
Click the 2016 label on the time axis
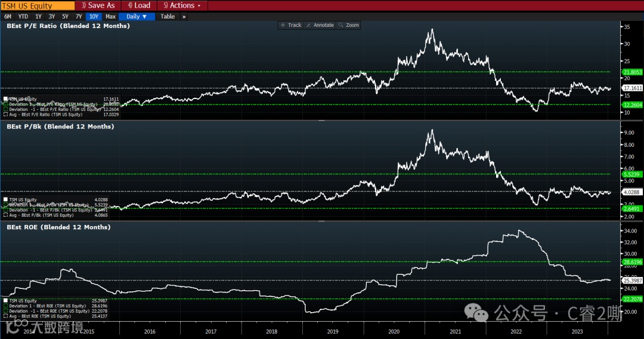tap(150, 332)
